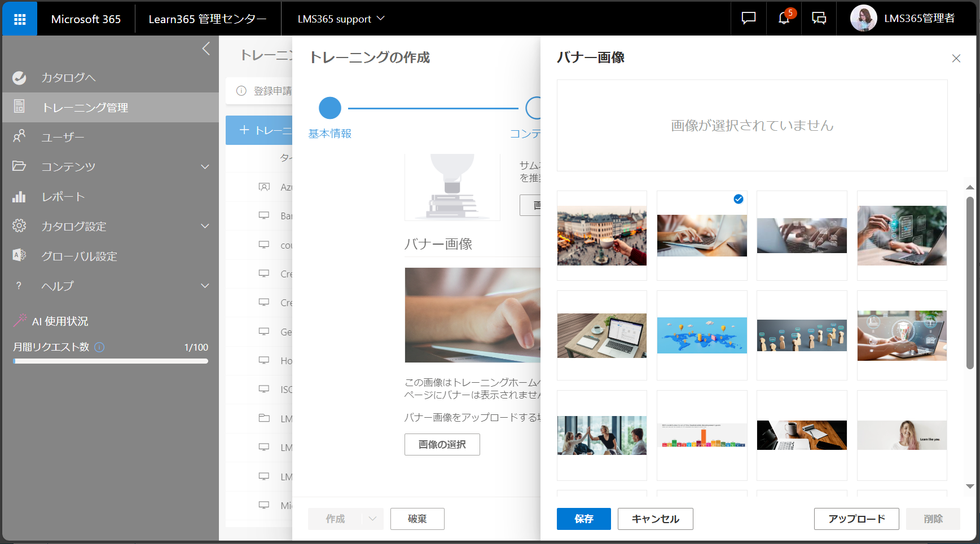
Task: Click the 保存 button
Action: click(x=583, y=519)
